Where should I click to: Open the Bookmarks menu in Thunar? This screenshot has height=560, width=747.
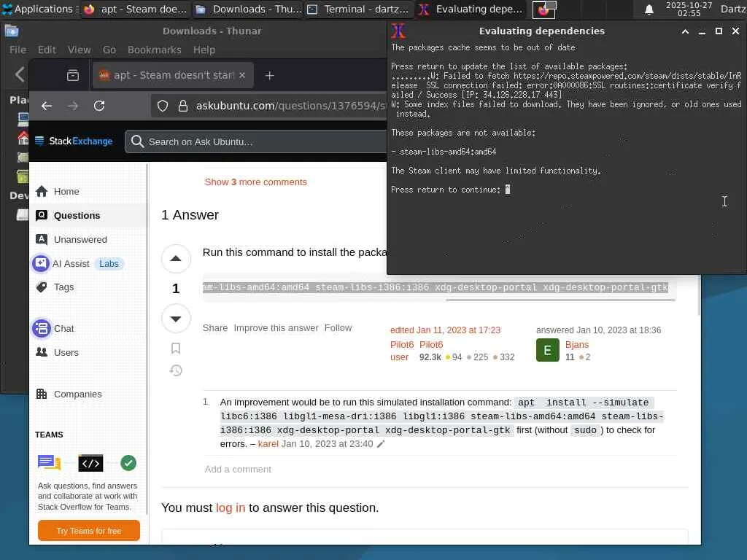pyautogui.click(x=155, y=50)
